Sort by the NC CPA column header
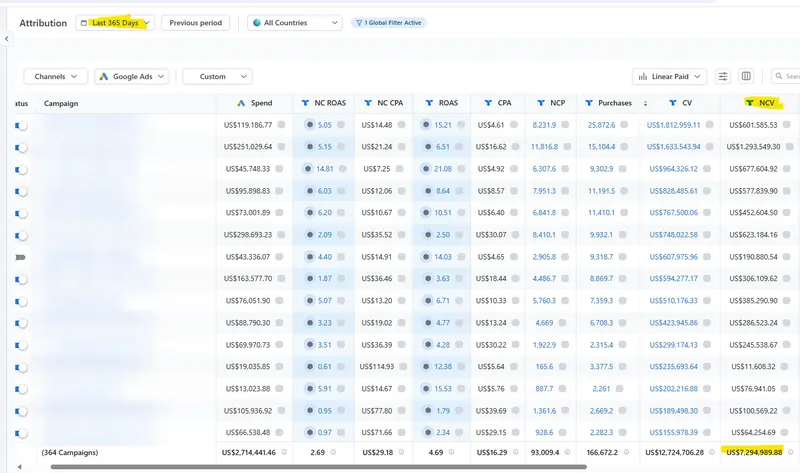This screenshot has width=800, height=473. 384,103
